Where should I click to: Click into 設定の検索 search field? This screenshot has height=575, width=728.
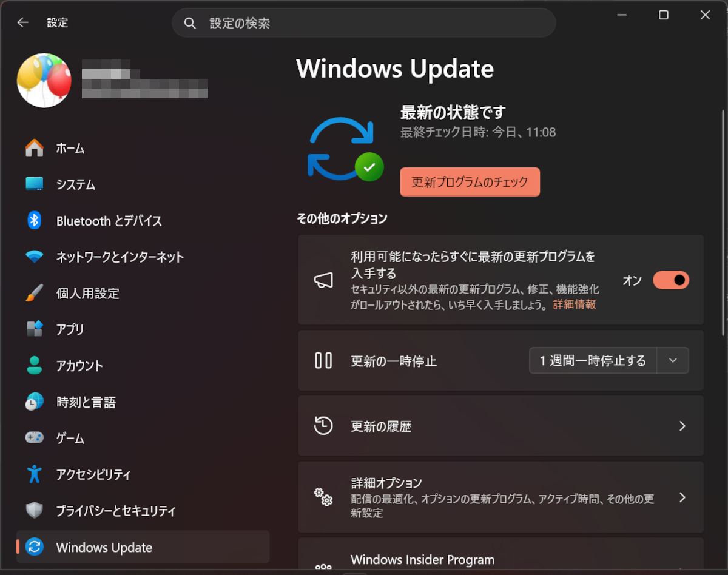tap(364, 23)
